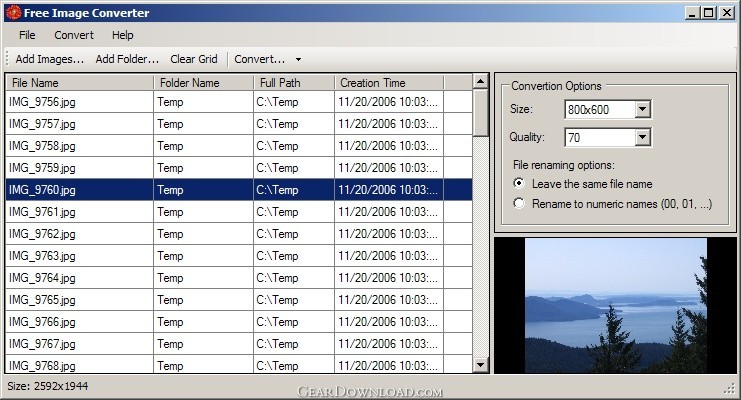
Task: Click selected row IMG_9760.jpg
Action: 239,190
